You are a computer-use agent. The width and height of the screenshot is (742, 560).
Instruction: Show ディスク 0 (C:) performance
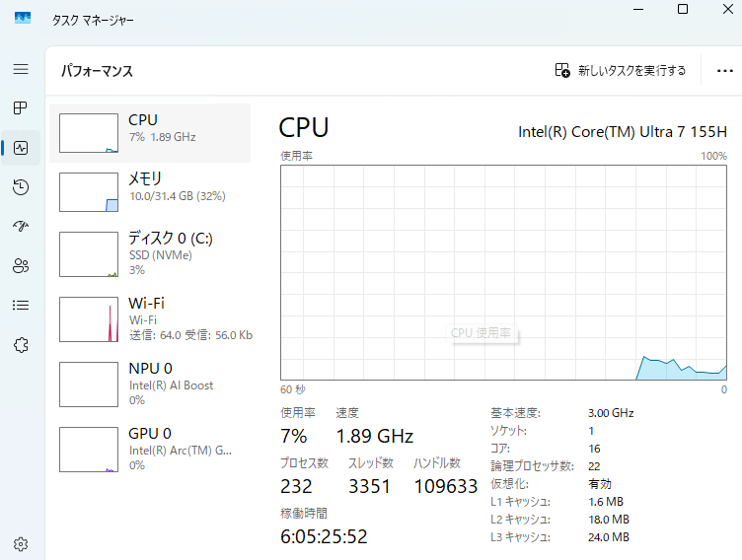pos(150,255)
